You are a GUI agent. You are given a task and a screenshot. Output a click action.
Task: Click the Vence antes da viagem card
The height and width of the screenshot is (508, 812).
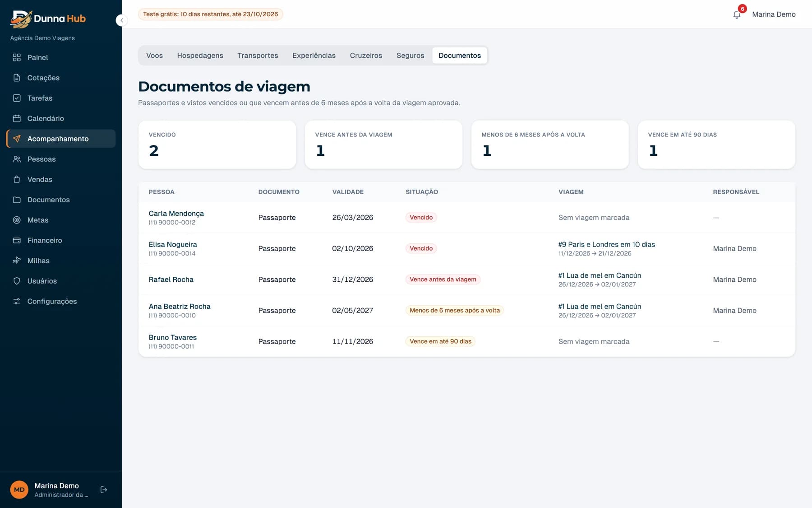point(383,144)
